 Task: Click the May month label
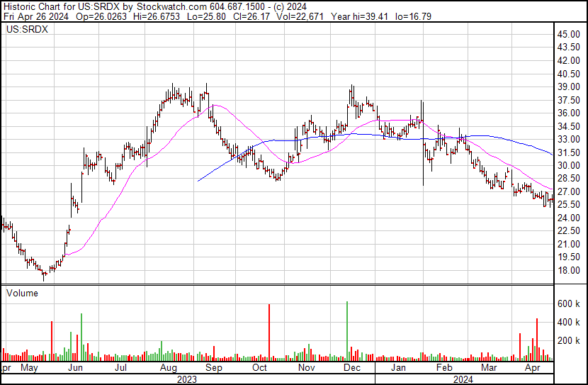pos(29,368)
